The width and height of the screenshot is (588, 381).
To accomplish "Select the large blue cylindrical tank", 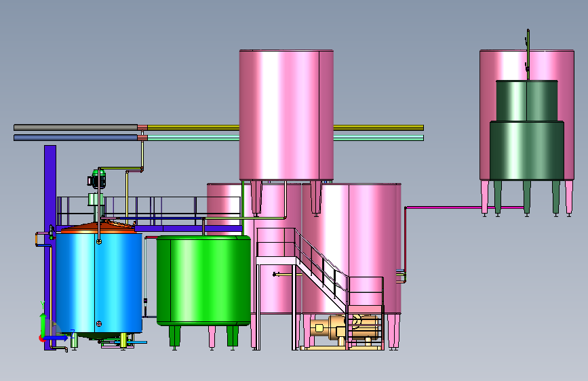I will coord(99,283).
